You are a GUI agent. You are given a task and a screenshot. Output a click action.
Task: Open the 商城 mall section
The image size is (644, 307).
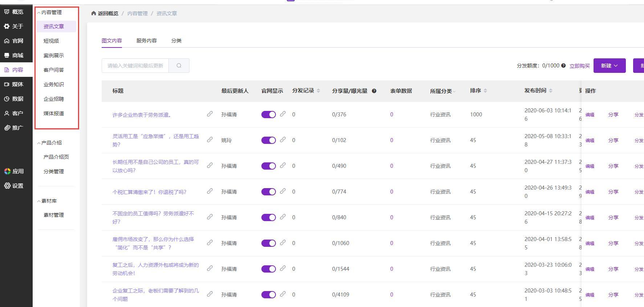(x=14, y=55)
